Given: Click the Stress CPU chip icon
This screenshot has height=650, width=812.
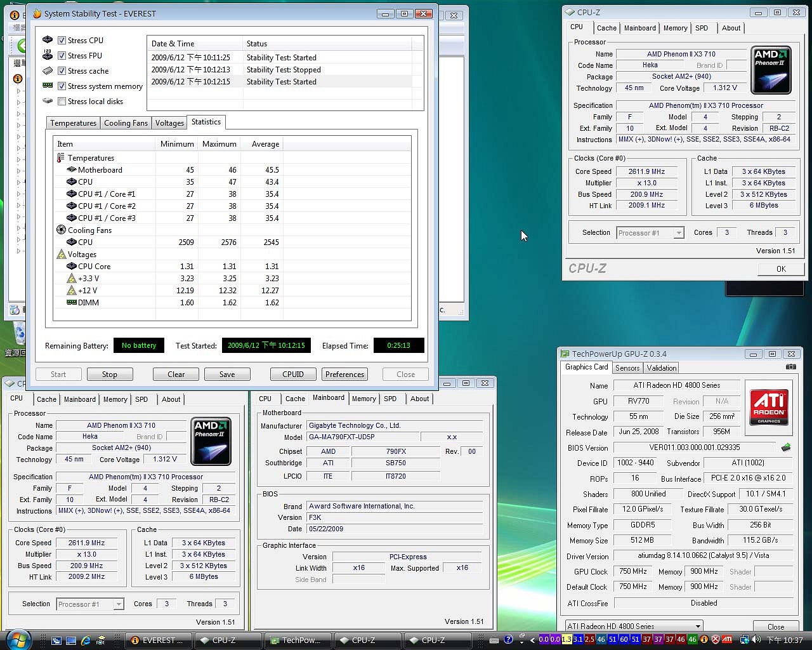Looking at the screenshot, I should (48, 40).
